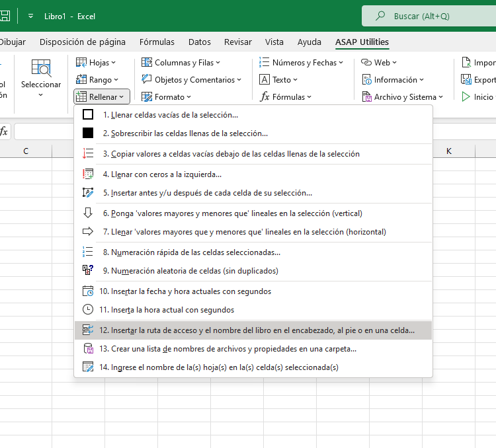Choose Inserta la hora actual con segundos

click(x=253, y=310)
